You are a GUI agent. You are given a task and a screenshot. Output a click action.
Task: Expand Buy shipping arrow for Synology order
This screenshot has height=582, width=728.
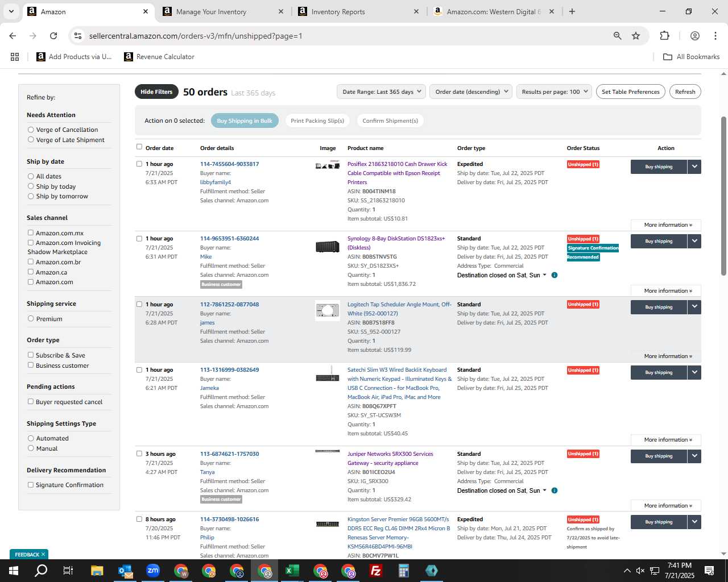(694, 241)
